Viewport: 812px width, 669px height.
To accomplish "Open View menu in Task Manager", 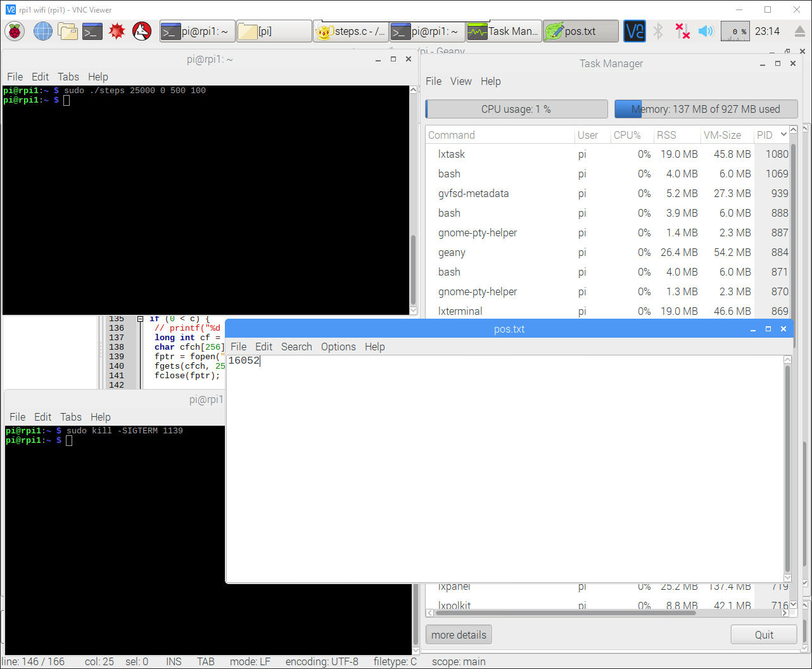I will 460,81.
